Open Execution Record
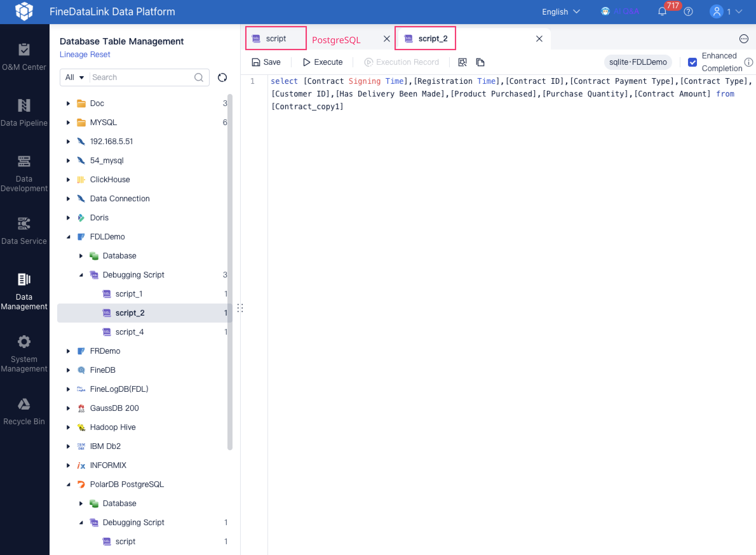The height and width of the screenshot is (555, 756). point(402,62)
